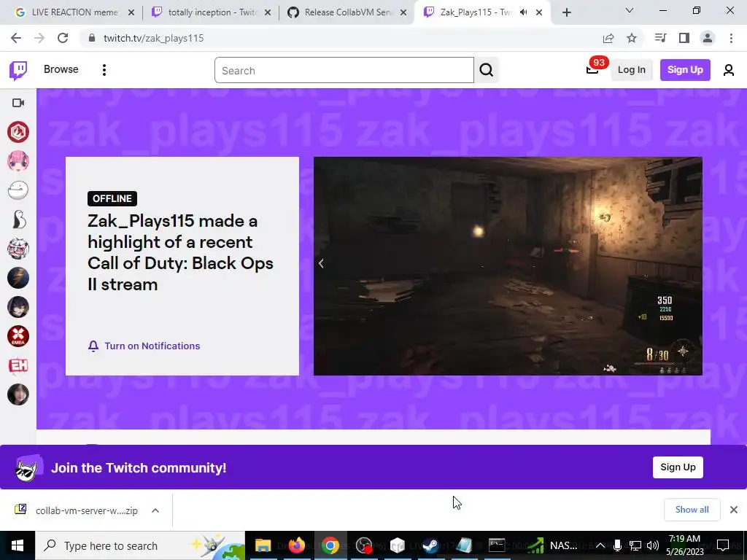Viewport: 747px width, 560px height.
Task: Open a new browser tab
Action: click(566, 12)
